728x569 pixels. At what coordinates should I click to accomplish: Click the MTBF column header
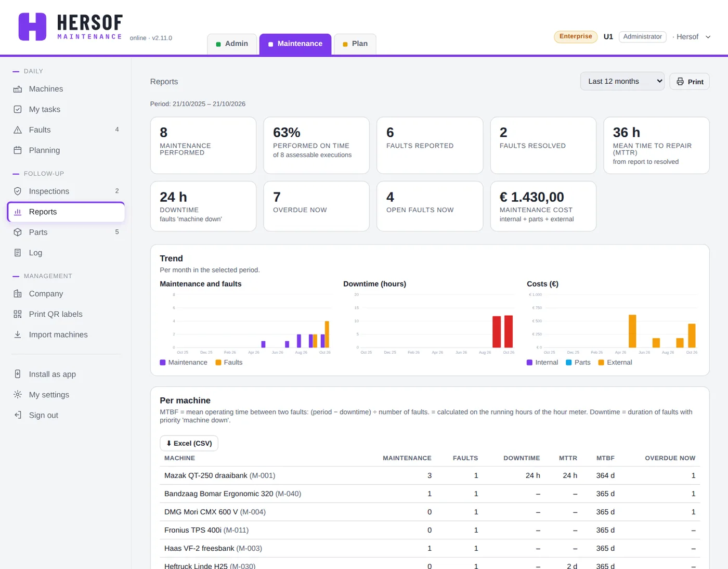point(605,458)
